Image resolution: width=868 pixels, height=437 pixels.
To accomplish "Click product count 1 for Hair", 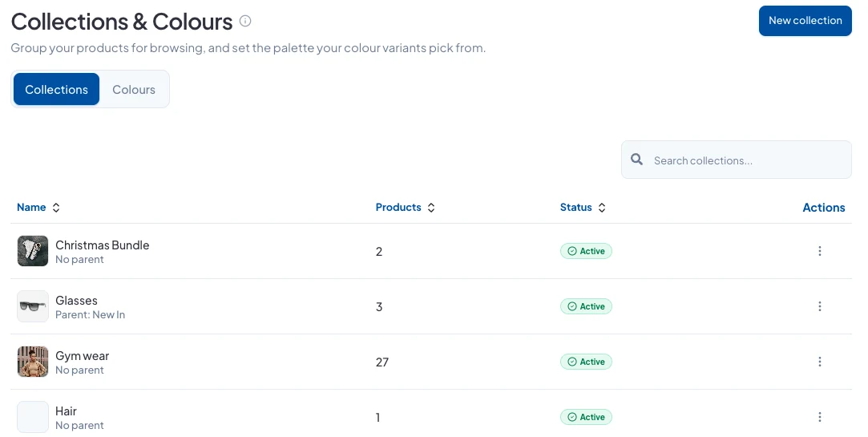I will pos(378,418).
